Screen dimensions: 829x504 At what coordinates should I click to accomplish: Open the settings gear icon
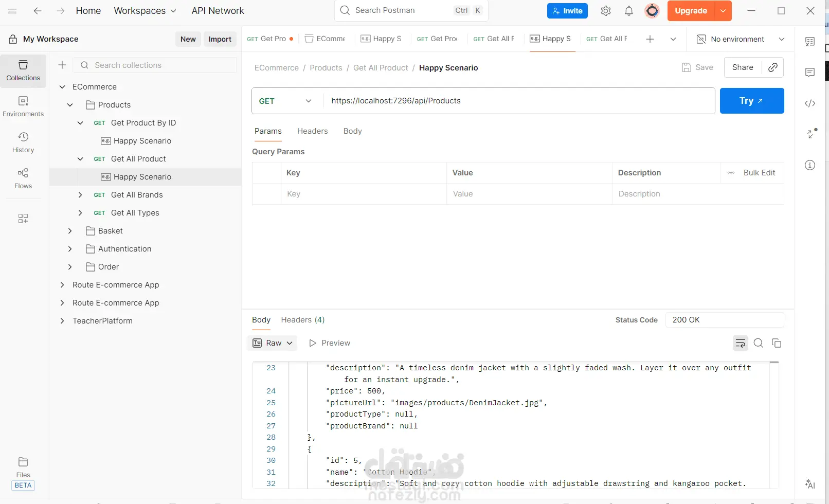606,11
